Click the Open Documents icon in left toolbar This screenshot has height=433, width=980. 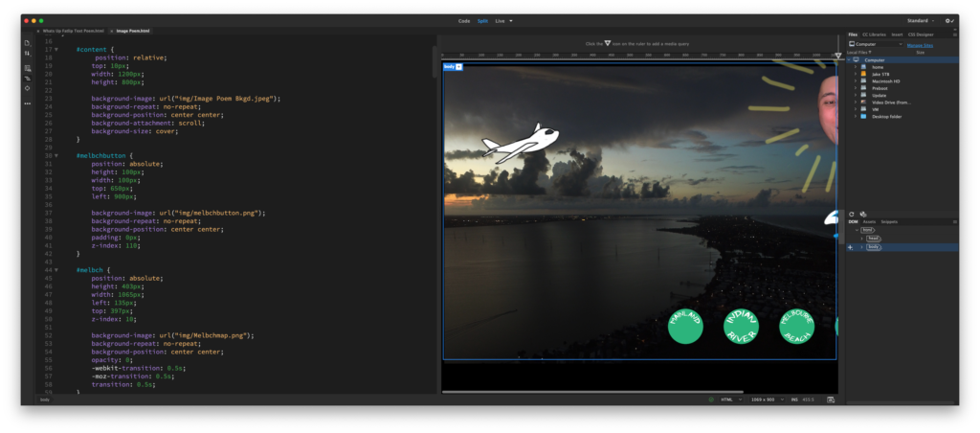point(28,43)
